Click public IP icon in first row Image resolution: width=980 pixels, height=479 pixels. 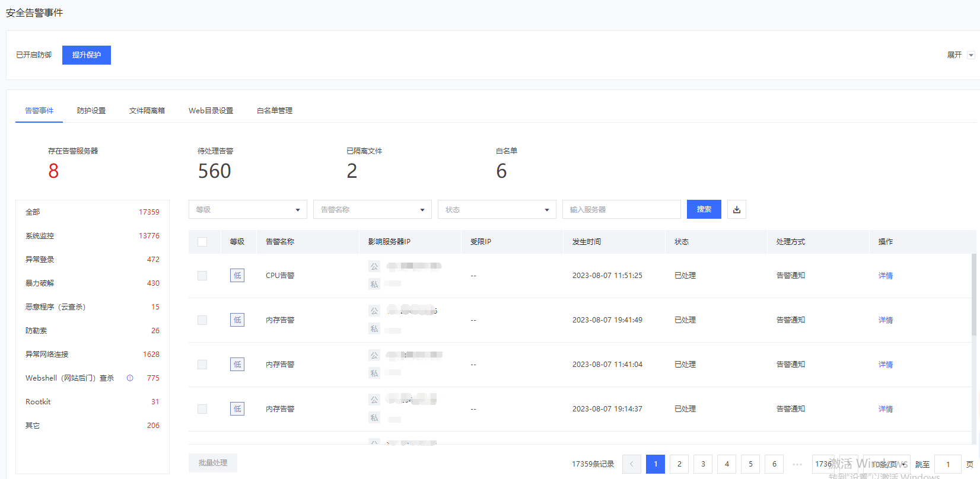(374, 267)
